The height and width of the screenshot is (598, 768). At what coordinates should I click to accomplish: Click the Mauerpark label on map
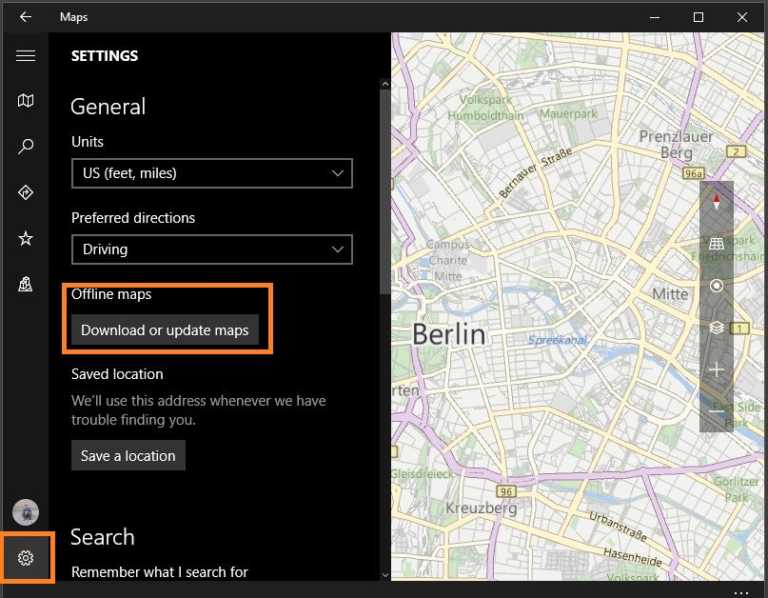point(568,114)
